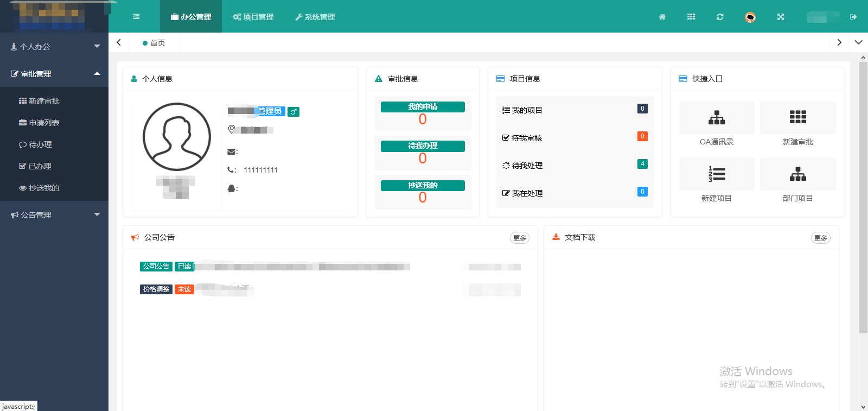Click the 未读 status tag

click(x=184, y=289)
